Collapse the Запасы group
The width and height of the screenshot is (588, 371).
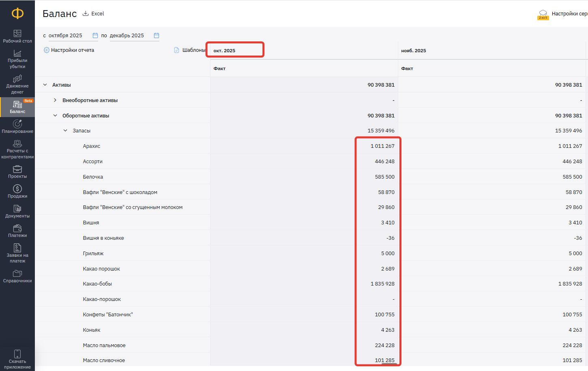(65, 131)
